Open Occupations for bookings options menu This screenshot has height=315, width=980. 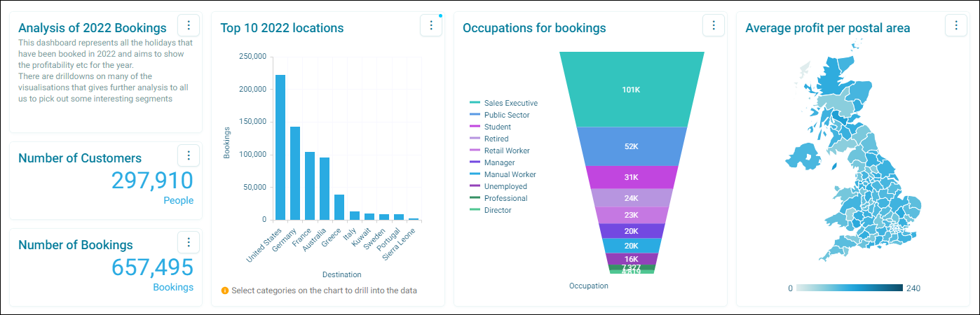tap(713, 25)
